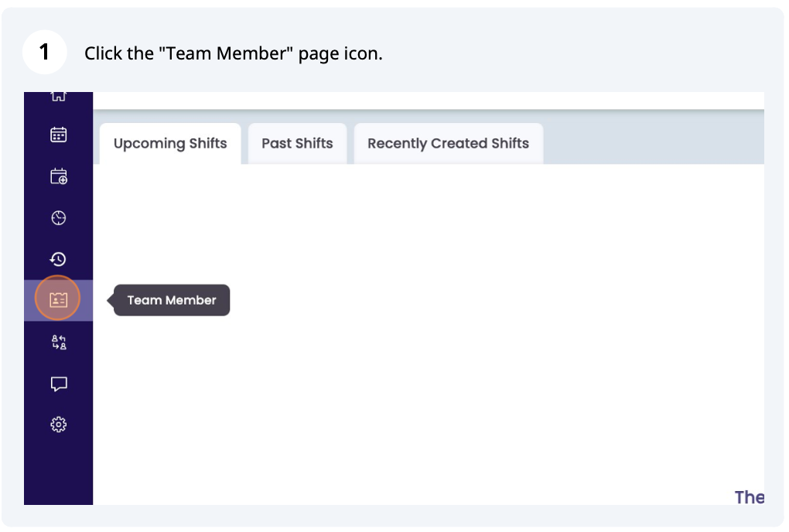This screenshot has width=789, height=532.
Task: Click the Team Member tooltip label
Action: 171,300
